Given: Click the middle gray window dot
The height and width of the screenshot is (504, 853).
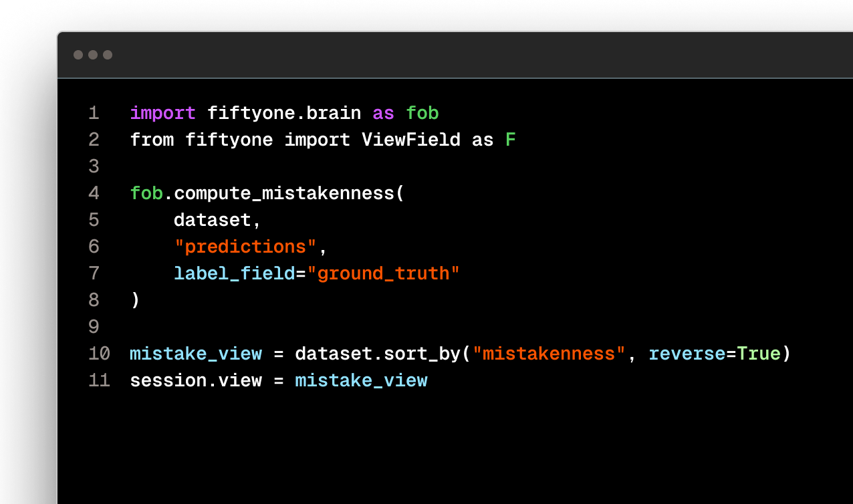Looking at the screenshot, I should coord(93,55).
